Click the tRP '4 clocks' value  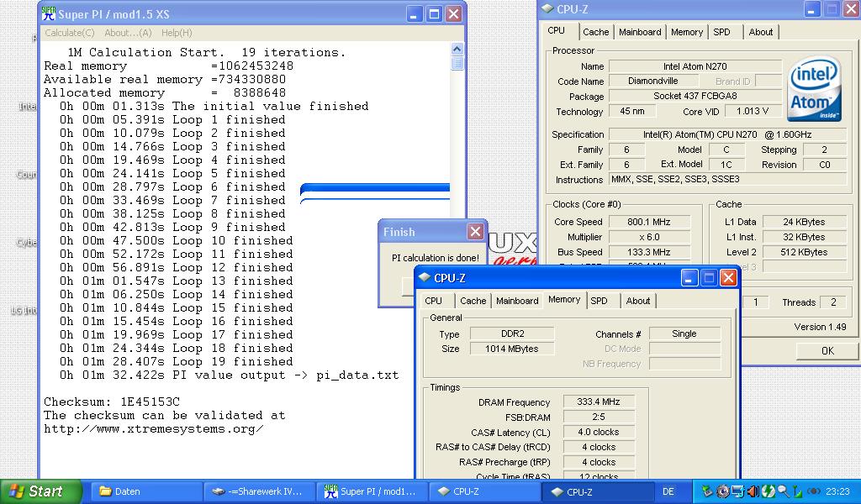[x=598, y=462]
